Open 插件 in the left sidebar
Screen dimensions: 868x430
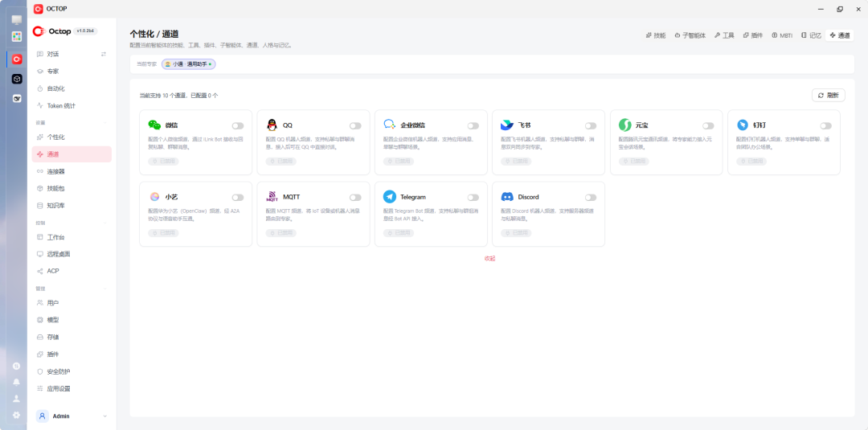72,354
